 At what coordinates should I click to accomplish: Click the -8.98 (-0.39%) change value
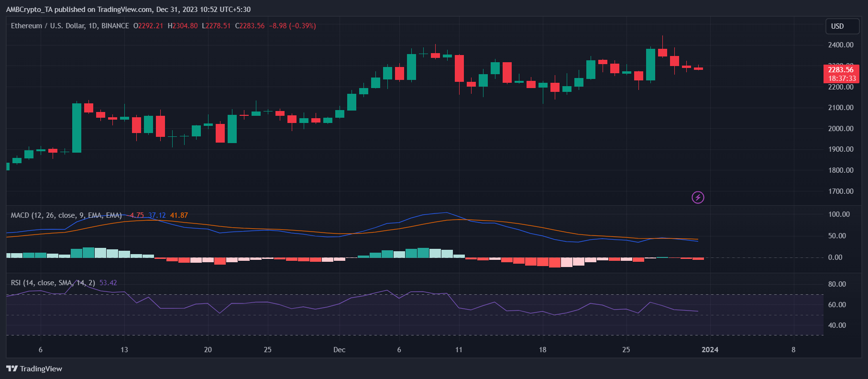coord(292,26)
